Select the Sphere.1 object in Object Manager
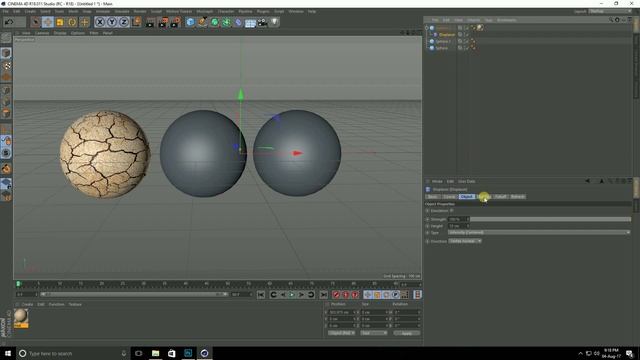 (443, 41)
